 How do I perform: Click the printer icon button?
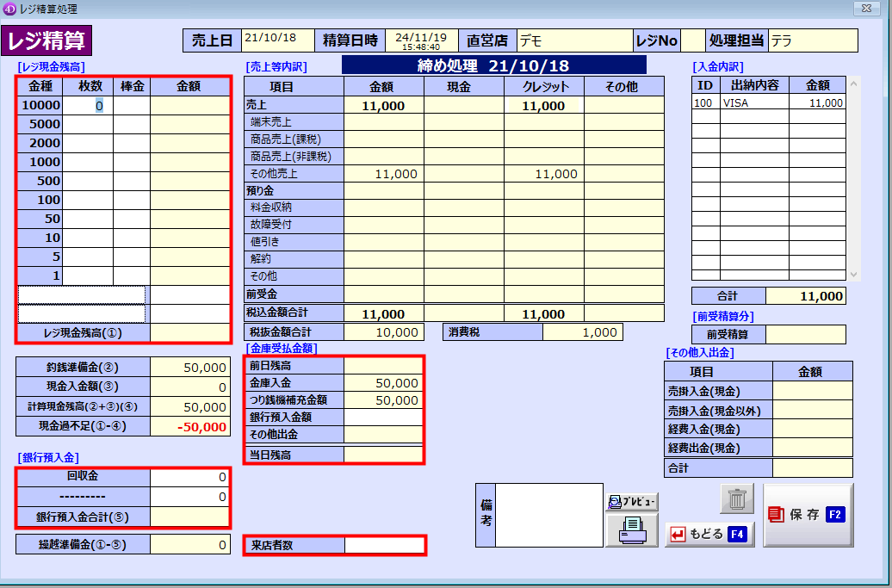pyautogui.click(x=632, y=530)
